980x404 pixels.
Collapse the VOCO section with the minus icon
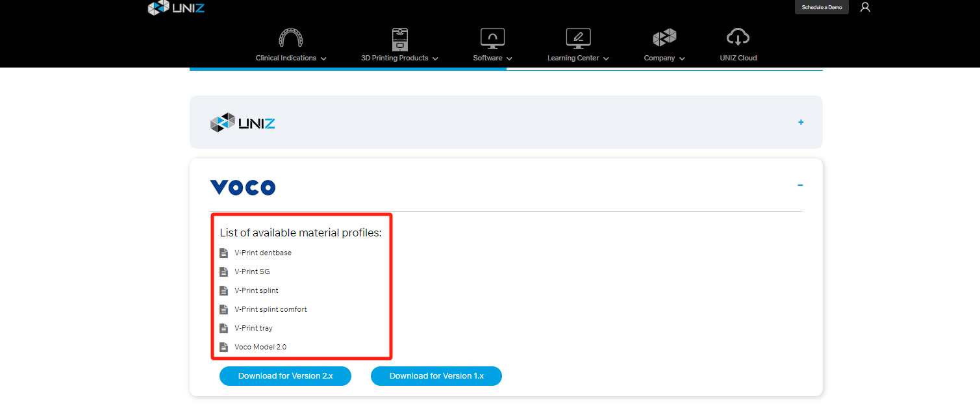[800, 185]
